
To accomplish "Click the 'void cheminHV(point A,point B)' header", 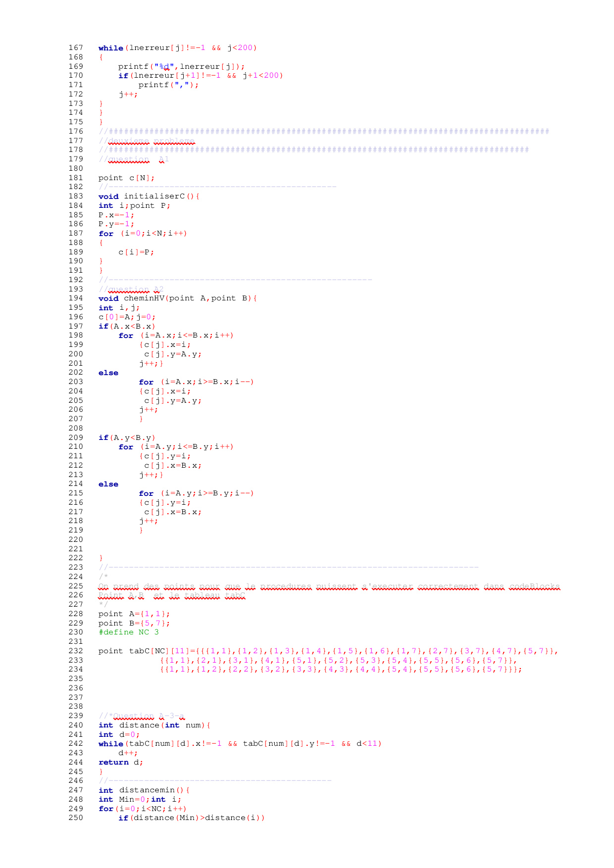I will click(177, 298).
